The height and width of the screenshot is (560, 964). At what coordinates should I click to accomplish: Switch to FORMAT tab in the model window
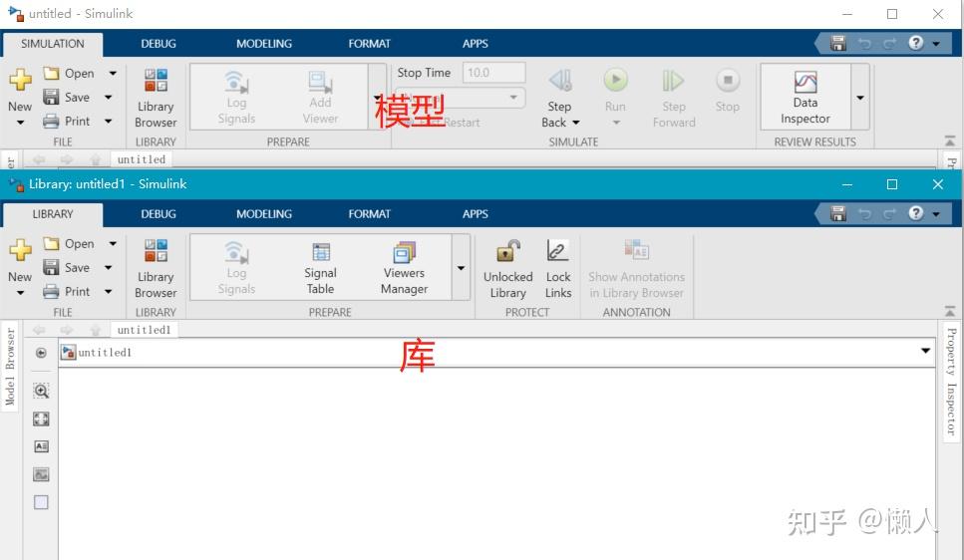[369, 44]
